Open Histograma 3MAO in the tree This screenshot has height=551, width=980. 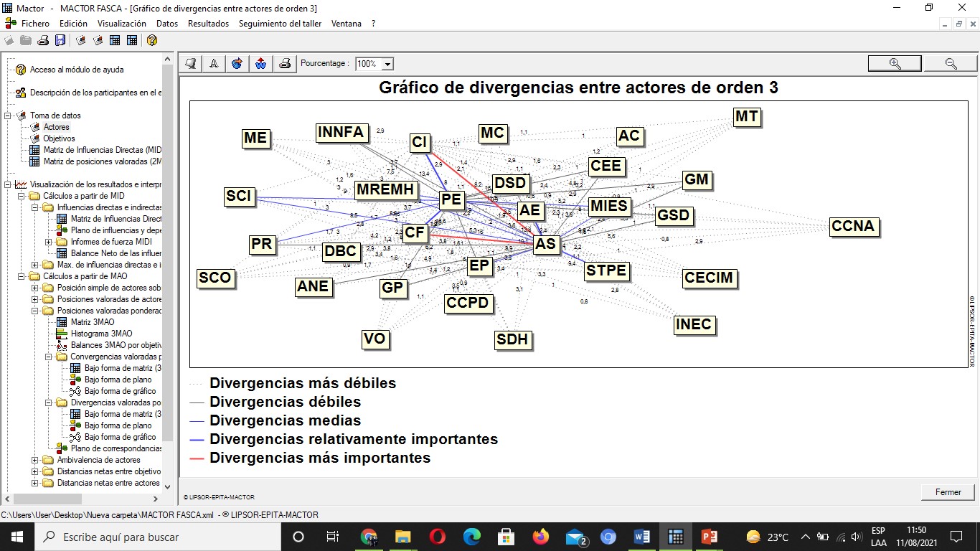pos(101,334)
